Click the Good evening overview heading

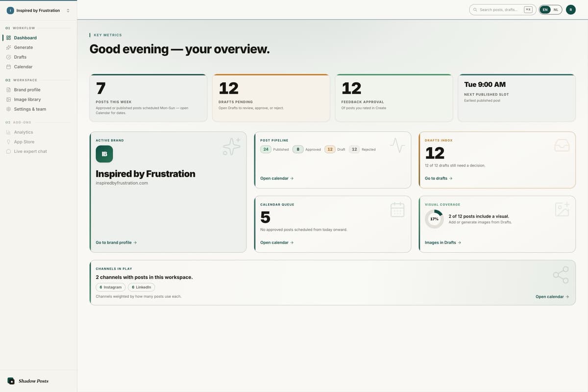(179, 49)
